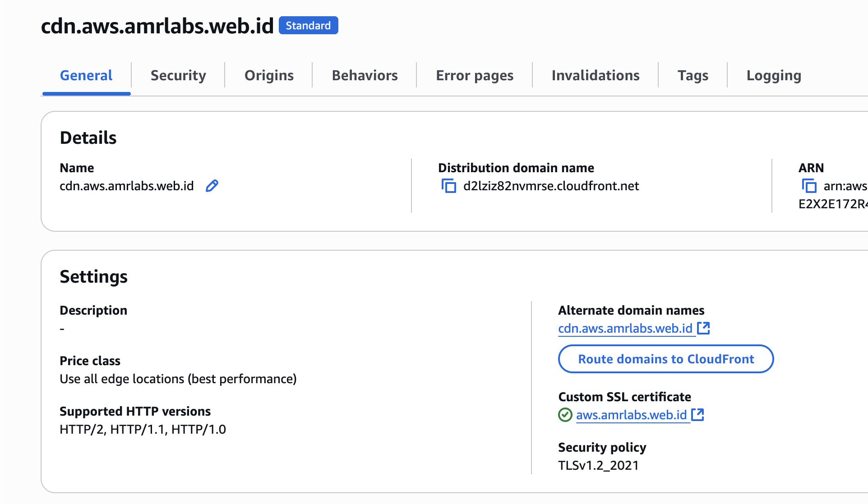Open the Origins tab

point(269,75)
